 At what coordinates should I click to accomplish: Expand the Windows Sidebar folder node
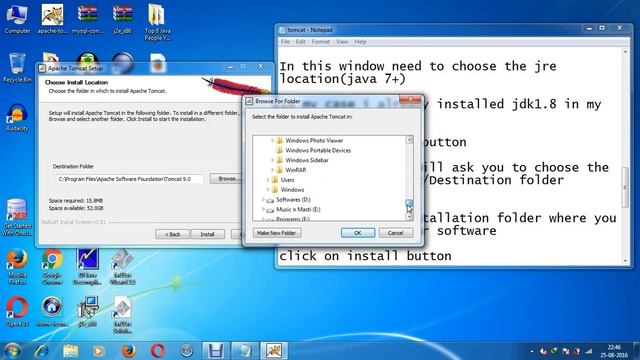point(272,160)
